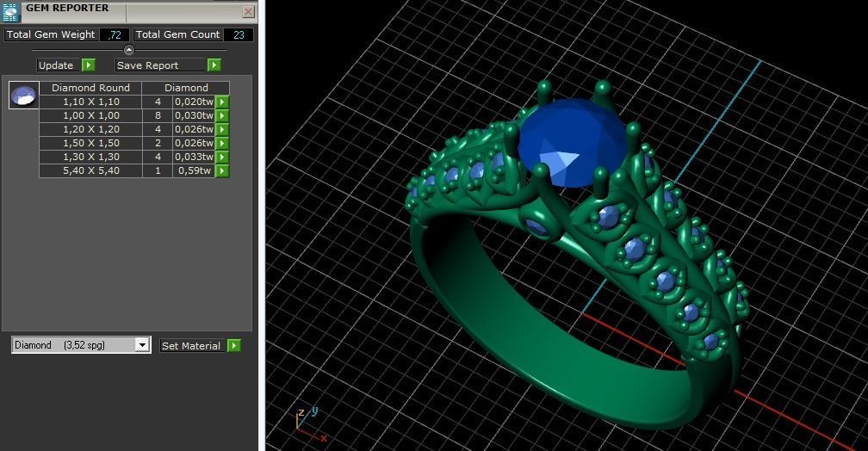Click the green arrow for 5,40 X 5,40 row
The width and height of the screenshot is (868, 451).
point(222,171)
